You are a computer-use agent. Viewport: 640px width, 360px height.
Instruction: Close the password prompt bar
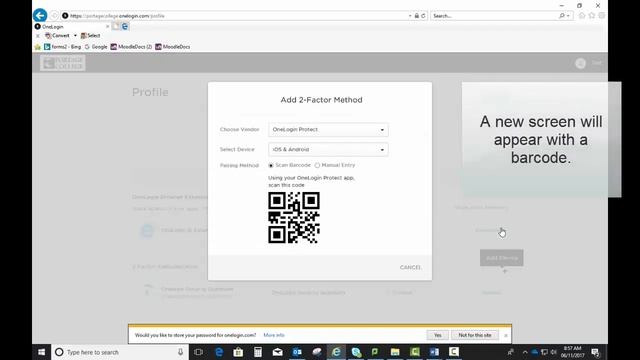[506, 336]
